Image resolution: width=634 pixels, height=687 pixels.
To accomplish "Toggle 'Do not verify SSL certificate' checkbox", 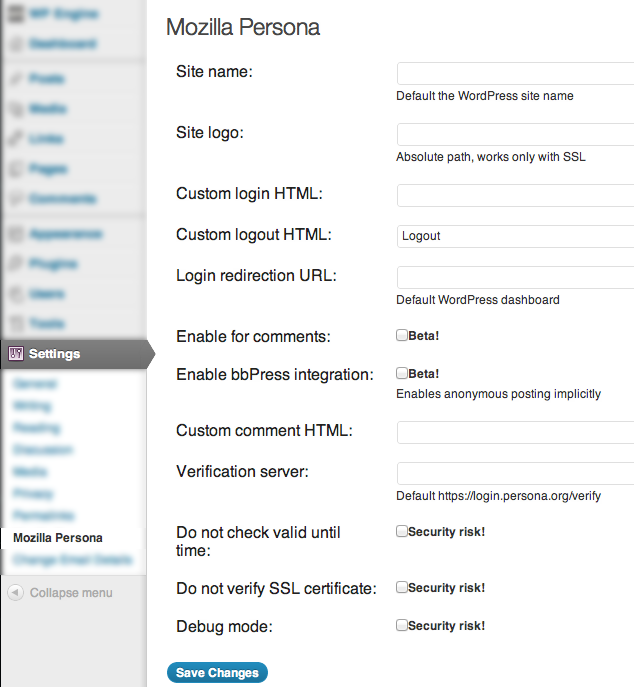I will tap(402, 587).
